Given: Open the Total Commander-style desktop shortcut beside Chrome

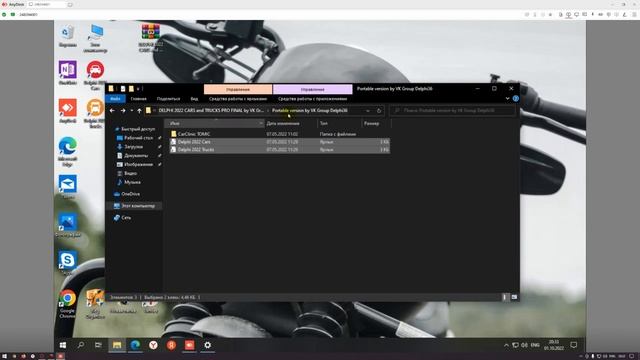Looking at the screenshot, I should (x=95, y=304).
